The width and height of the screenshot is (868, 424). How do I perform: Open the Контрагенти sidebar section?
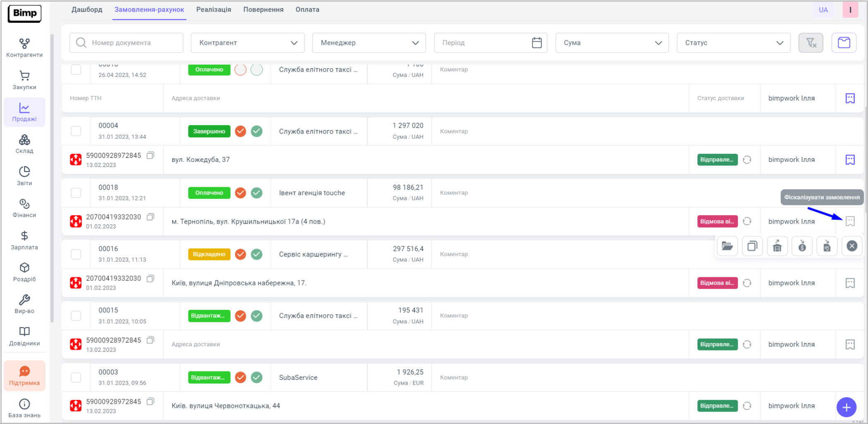click(x=24, y=48)
